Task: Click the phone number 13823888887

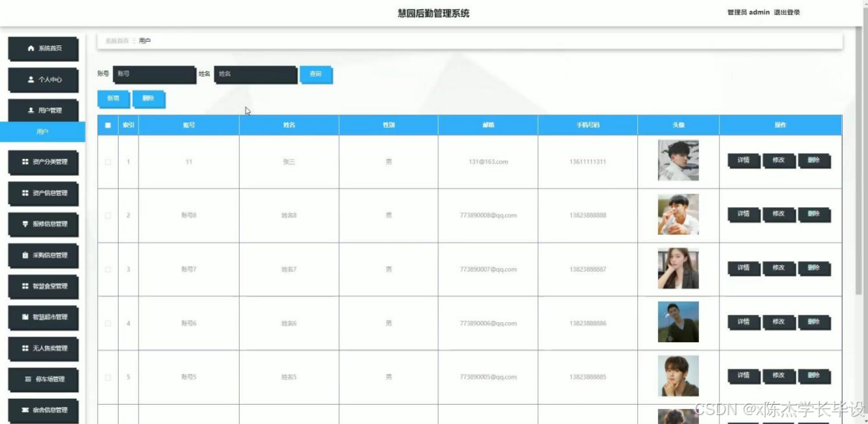Action: click(x=588, y=270)
